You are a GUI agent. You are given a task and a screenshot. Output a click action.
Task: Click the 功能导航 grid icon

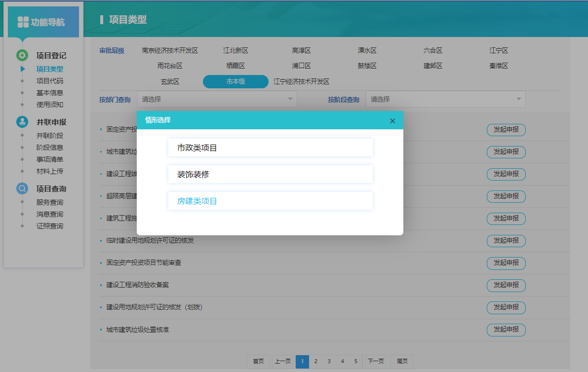coord(23,22)
